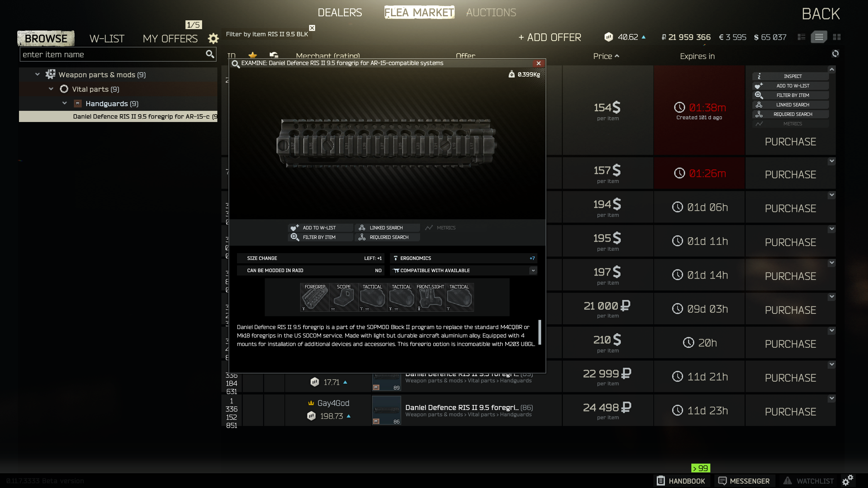Viewport: 868px width, 488px height.
Task: Collapse the 154 dollar offer menu
Action: click(x=832, y=69)
